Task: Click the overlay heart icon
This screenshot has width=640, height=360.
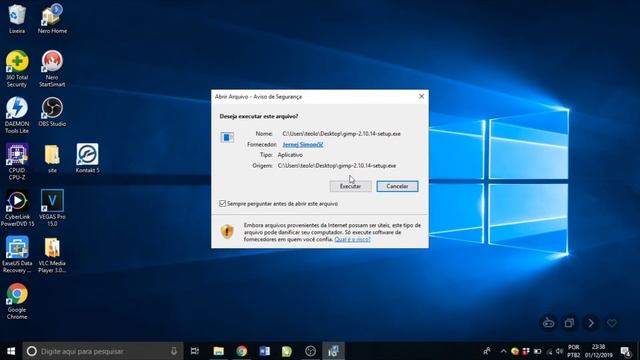Action: click(x=611, y=323)
